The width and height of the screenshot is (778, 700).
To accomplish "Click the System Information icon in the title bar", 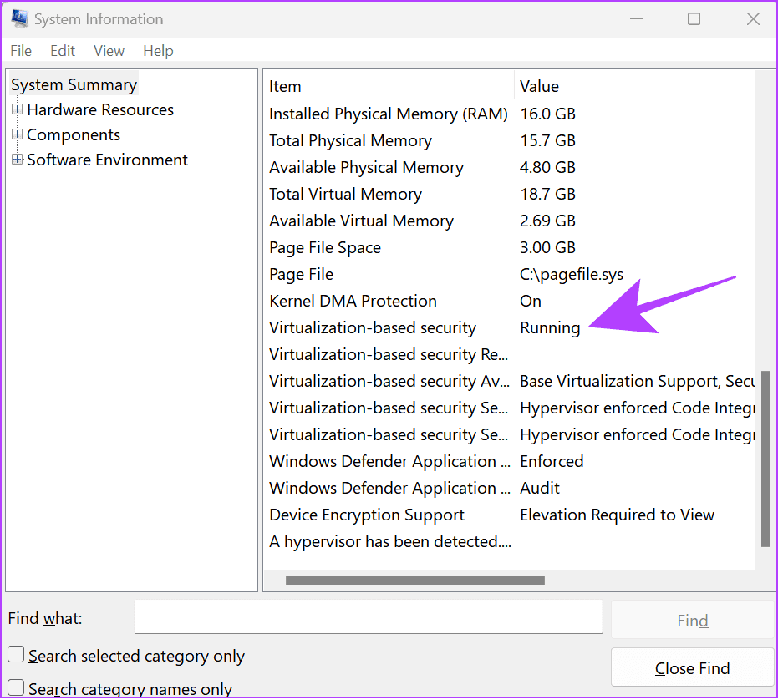I will [18, 18].
